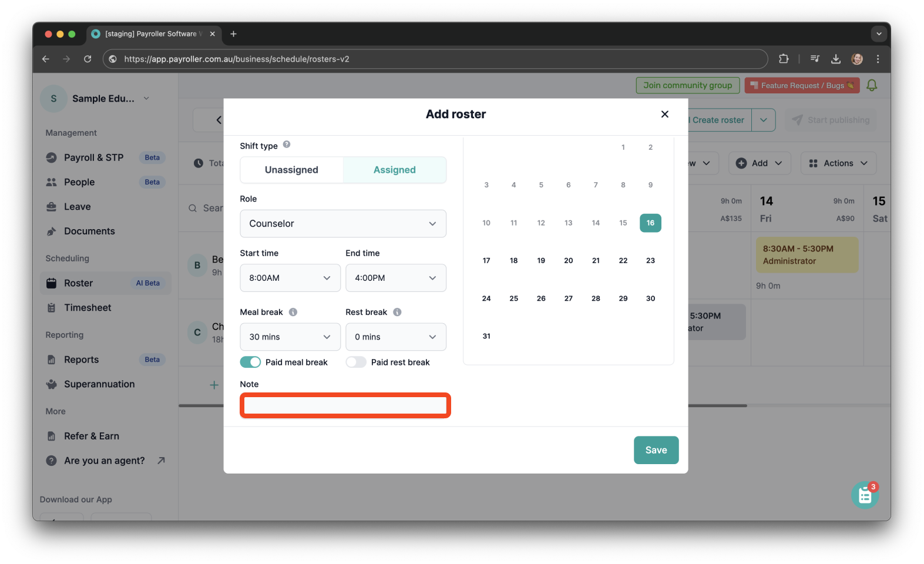The image size is (924, 564).
Task: Expand the Chrome tab search chevron
Action: [x=879, y=34]
